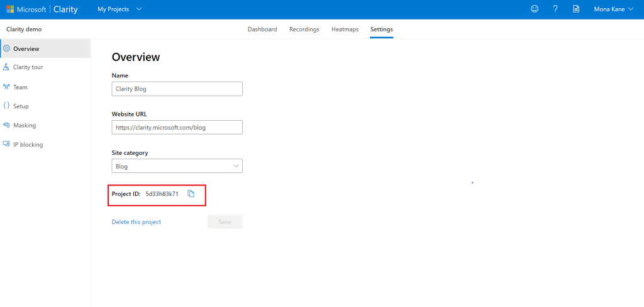Open the documentation page icon
This screenshot has height=307, width=644.
click(x=576, y=9)
